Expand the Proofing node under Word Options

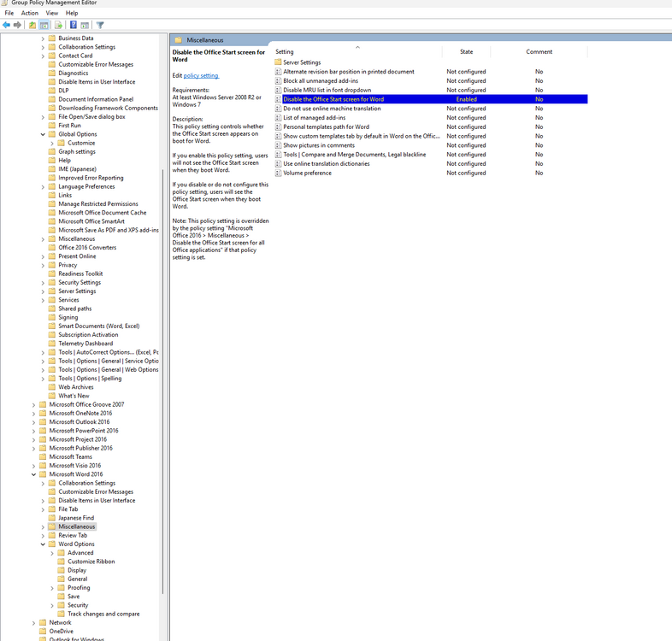[52, 588]
